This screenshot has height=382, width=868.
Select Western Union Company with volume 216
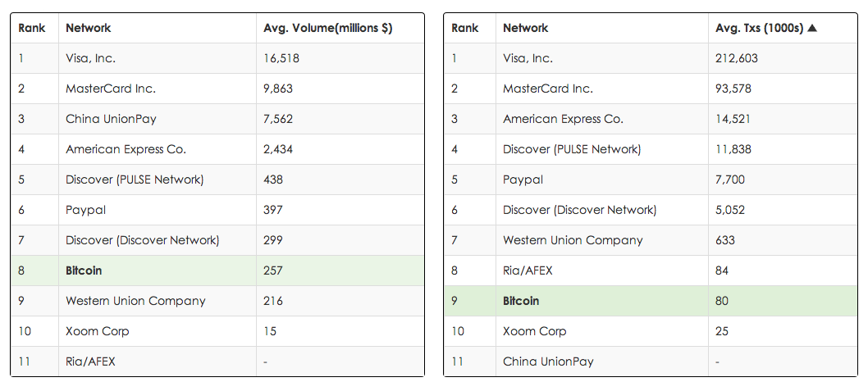[135, 301]
